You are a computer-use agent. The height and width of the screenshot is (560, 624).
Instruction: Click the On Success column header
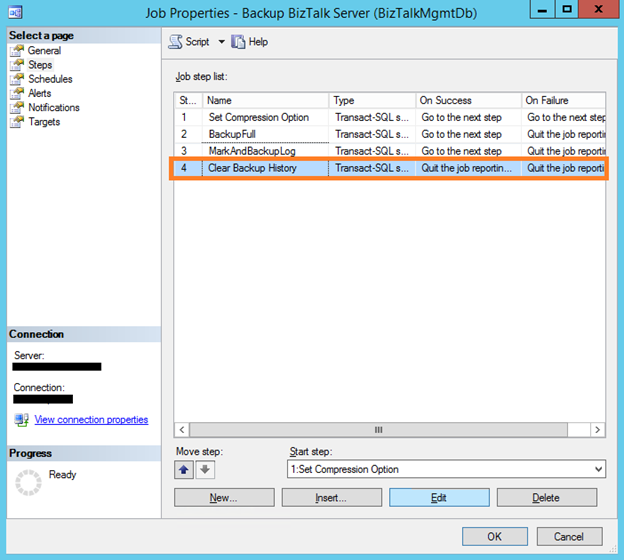point(468,100)
